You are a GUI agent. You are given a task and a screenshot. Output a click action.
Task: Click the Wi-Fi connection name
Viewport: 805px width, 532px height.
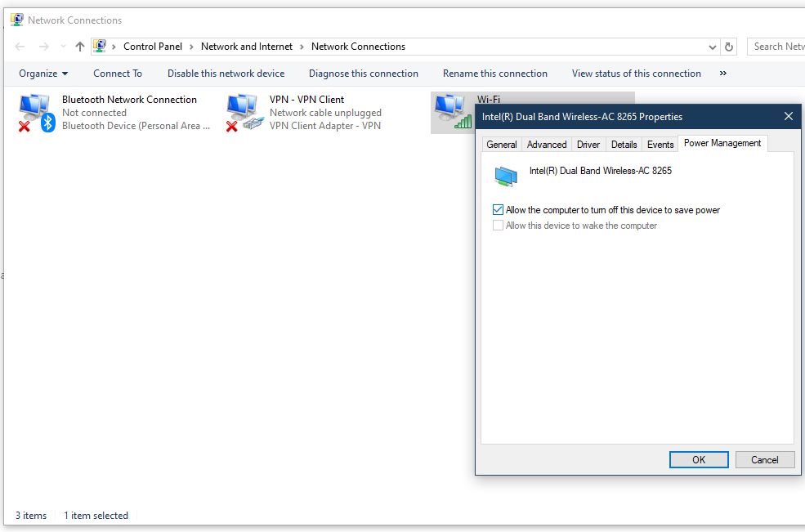tap(488, 99)
